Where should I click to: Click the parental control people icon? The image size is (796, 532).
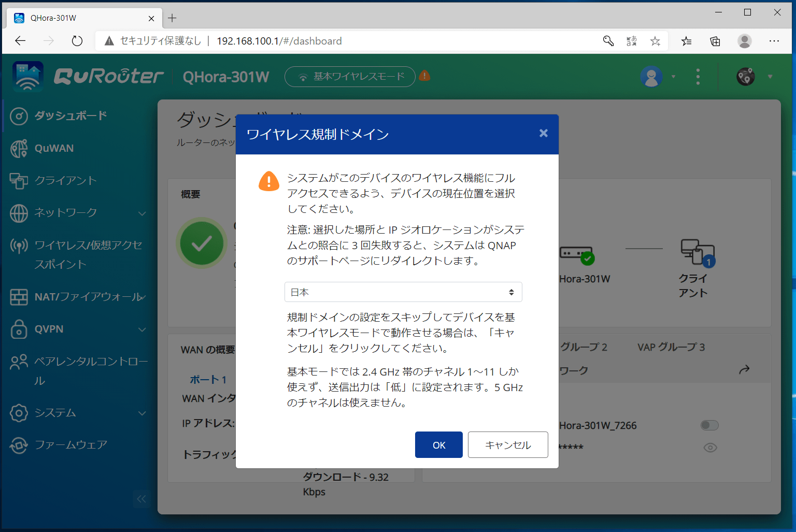[x=19, y=362]
